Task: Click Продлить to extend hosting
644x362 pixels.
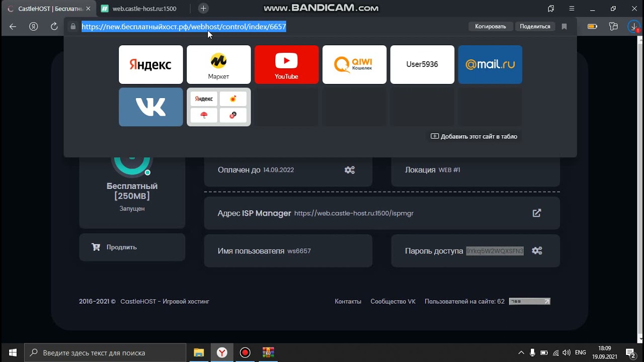Action: (132, 247)
